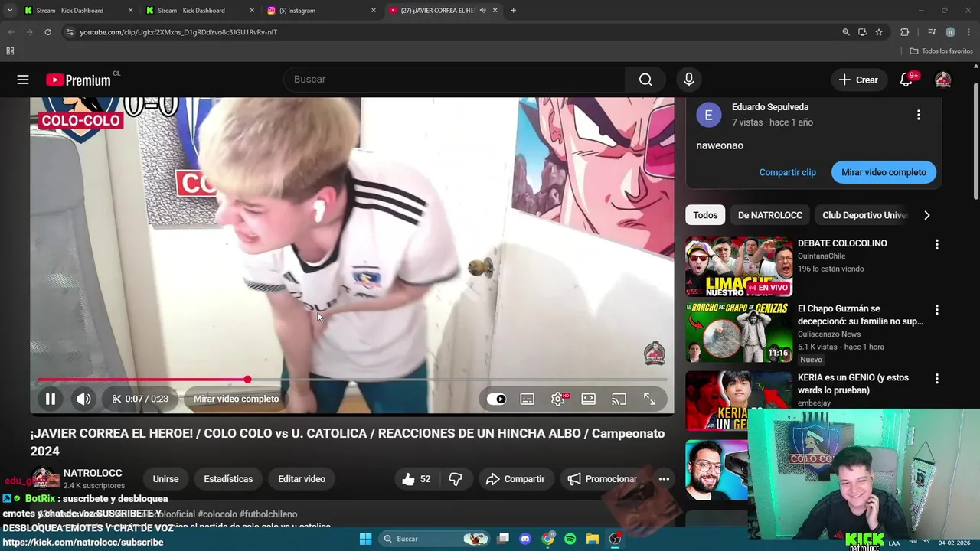Mute the video volume
980x551 pixels.
point(83,399)
